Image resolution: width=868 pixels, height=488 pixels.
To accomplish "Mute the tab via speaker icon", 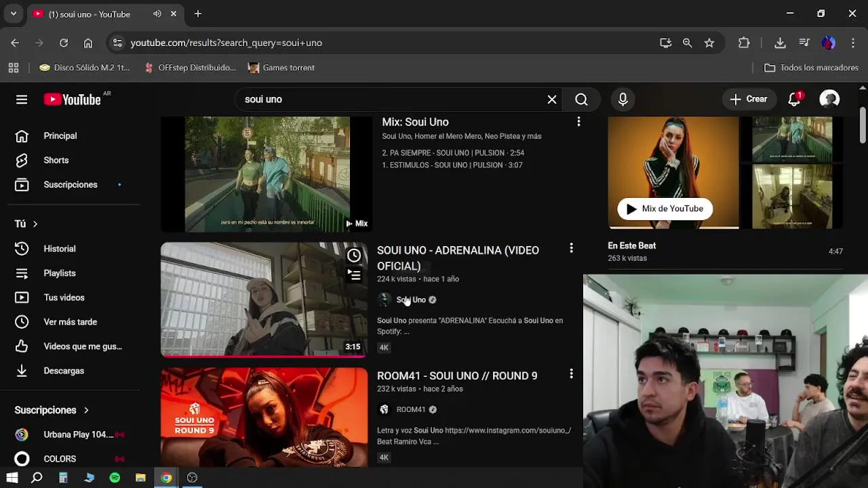I will pos(157,14).
